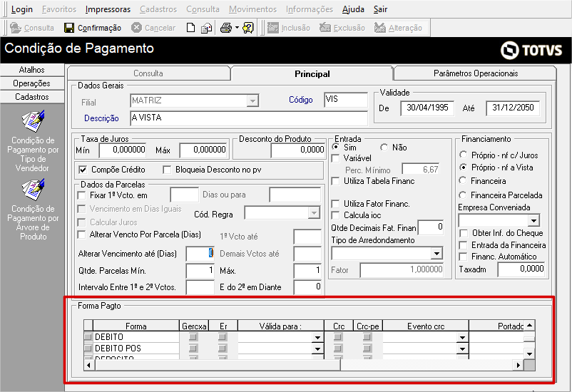
Task: Click the Inclusão toolbar icon
Action: [x=273, y=28]
